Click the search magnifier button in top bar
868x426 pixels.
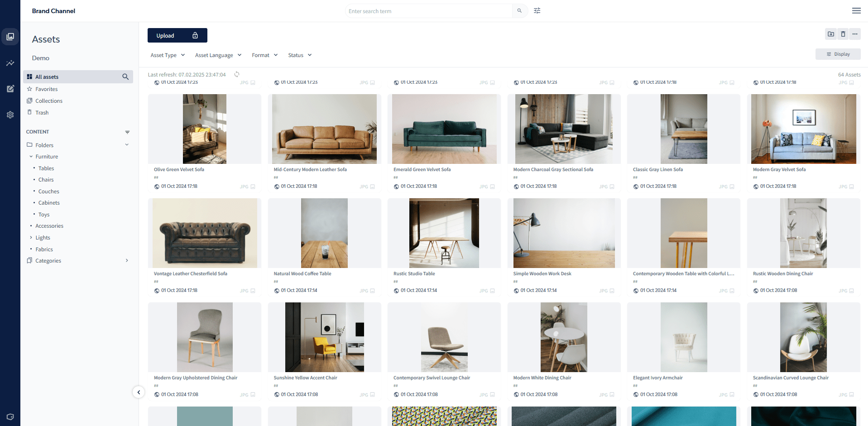click(519, 11)
